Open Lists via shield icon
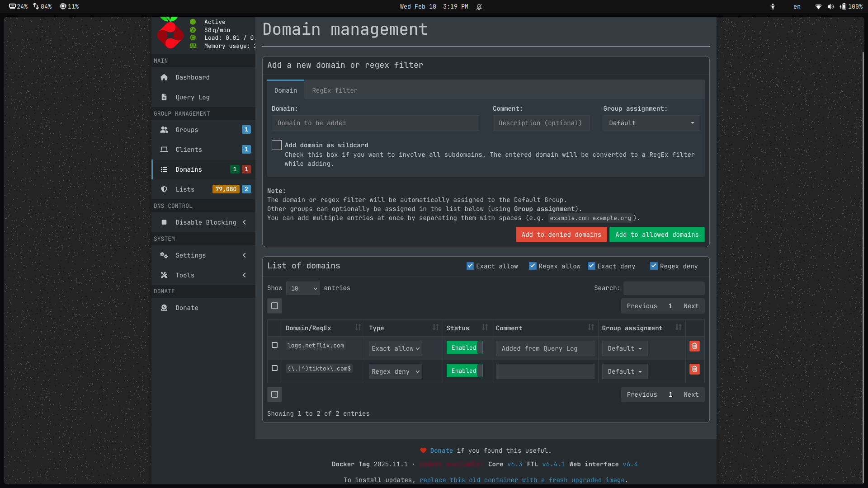This screenshot has width=868, height=488. (164, 189)
